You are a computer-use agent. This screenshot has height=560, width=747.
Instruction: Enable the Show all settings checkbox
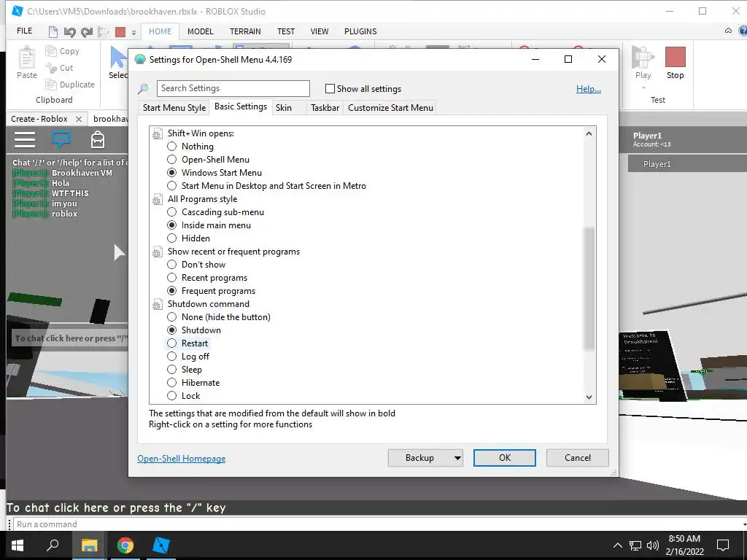[x=330, y=88]
